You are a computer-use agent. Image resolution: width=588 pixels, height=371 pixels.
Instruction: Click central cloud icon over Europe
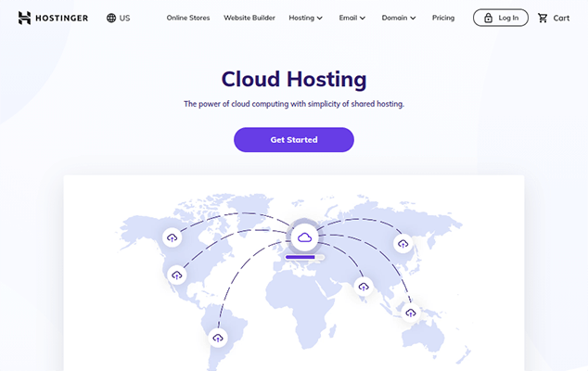point(304,237)
